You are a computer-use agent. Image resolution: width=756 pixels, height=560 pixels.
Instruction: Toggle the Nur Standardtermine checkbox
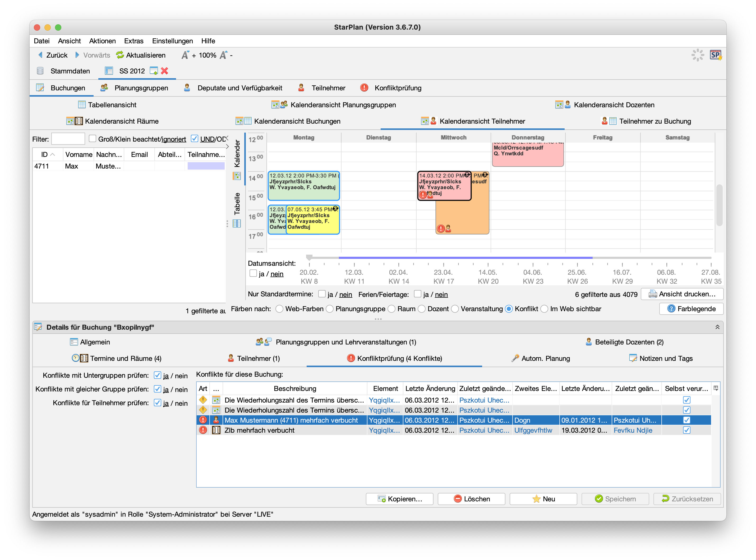(322, 294)
